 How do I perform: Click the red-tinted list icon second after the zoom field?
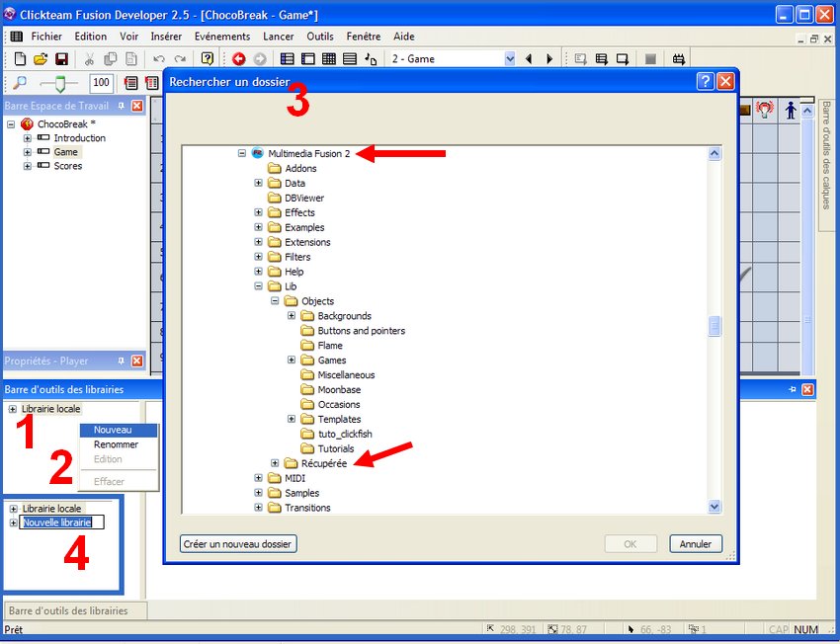pos(151,82)
